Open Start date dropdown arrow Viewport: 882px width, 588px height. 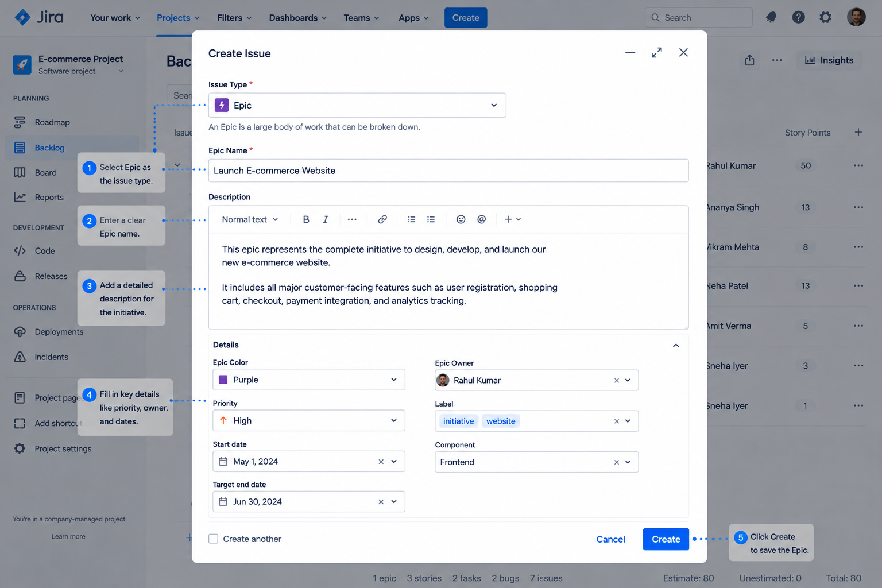click(394, 462)
